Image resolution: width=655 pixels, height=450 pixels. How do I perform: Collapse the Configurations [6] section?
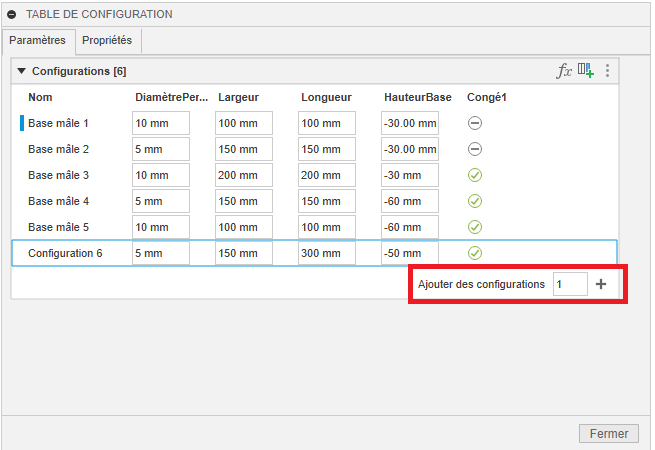(22, 71)
